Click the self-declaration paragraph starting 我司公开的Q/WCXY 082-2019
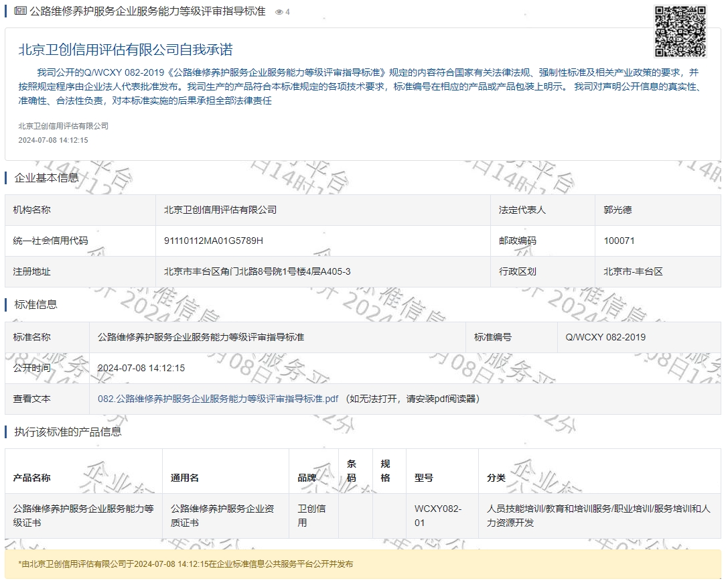 pos(361,86)
